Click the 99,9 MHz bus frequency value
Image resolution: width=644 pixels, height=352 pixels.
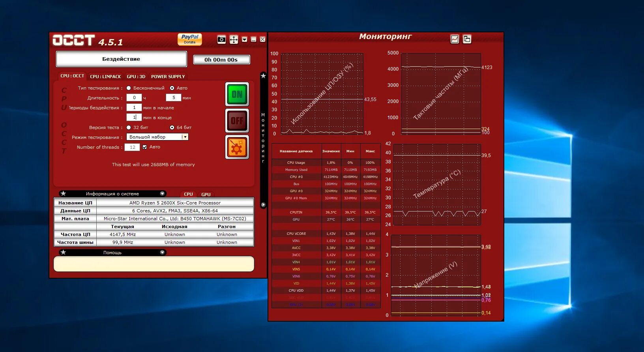click(123, 242)
